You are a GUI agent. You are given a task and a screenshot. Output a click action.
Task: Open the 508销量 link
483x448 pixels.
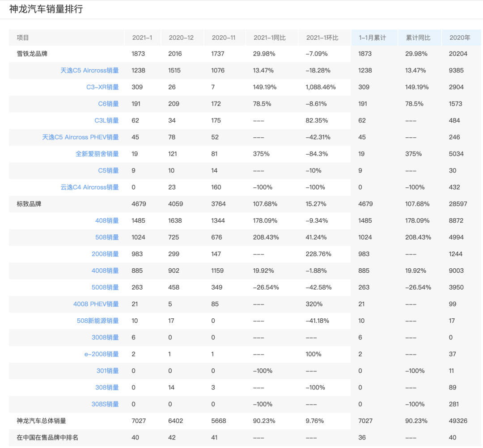point(107,237)
